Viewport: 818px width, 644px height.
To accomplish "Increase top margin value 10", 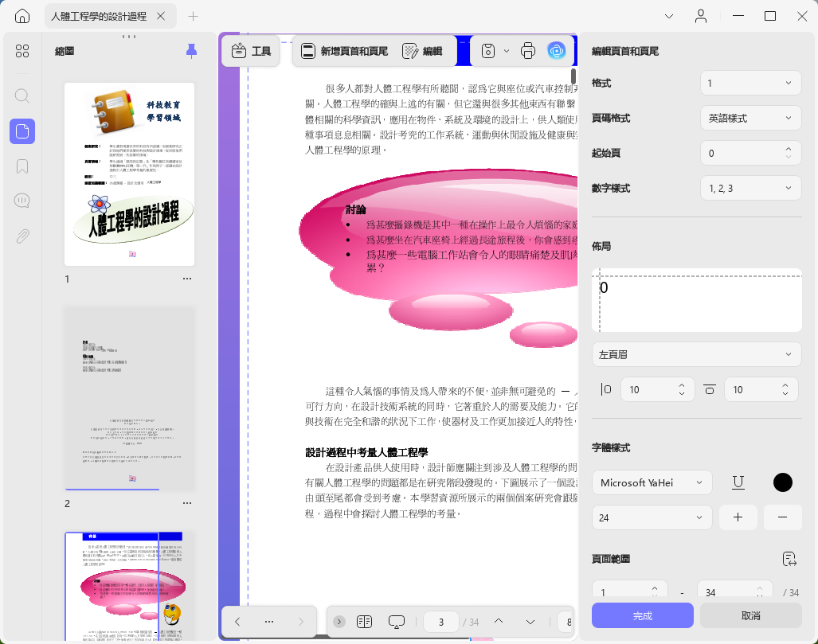I will tap(785, 386).
